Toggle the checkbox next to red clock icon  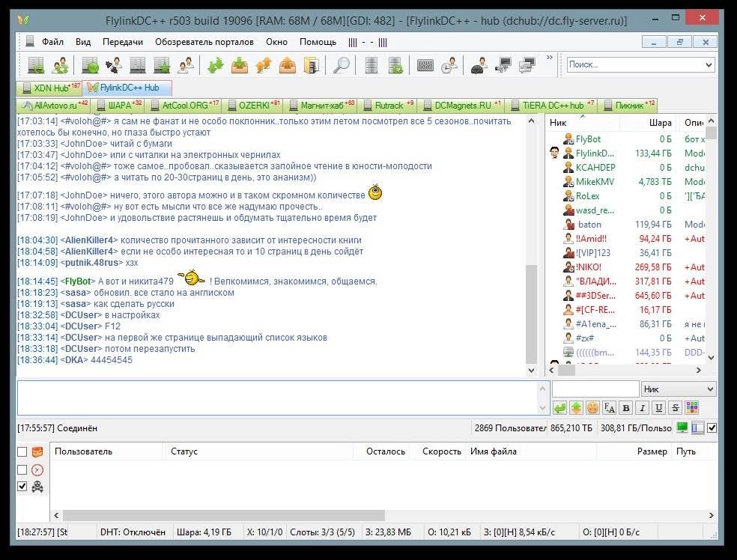(x=22, y=470)
